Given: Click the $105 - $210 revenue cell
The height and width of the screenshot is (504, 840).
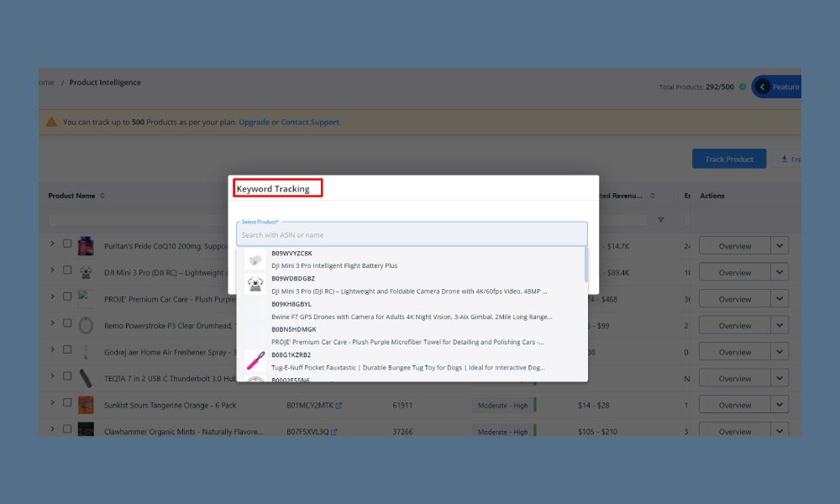Looking at the screenshot, I should 597,432.
